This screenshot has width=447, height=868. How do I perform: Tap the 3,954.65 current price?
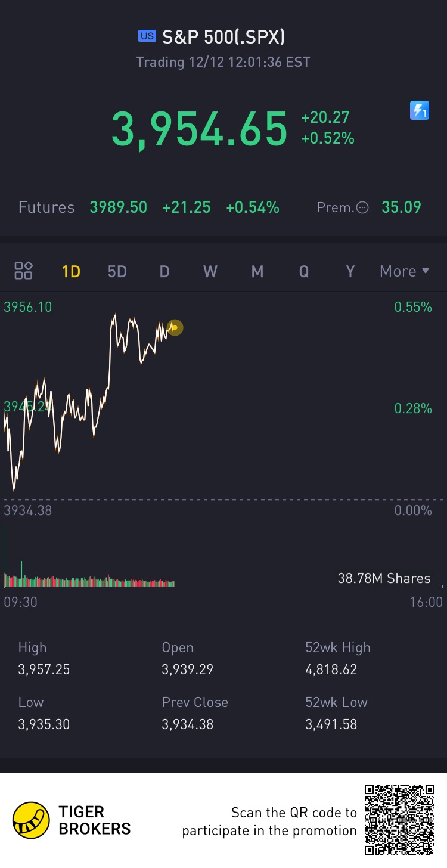pos(200,129)
